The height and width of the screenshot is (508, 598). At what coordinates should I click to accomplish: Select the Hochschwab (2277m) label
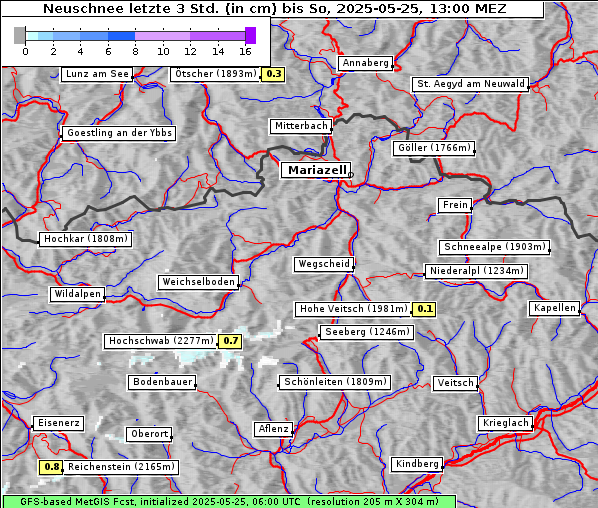(x=161, y=341)
